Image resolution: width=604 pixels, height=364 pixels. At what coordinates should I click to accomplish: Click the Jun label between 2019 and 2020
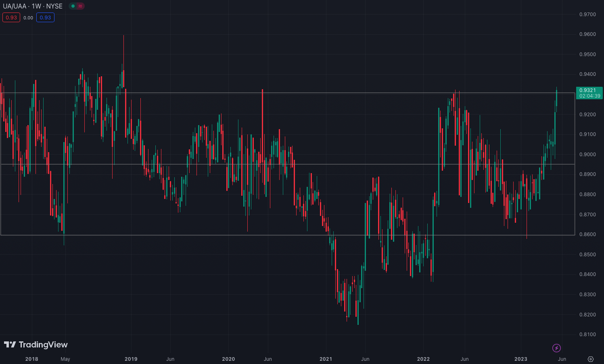point(170,359)
